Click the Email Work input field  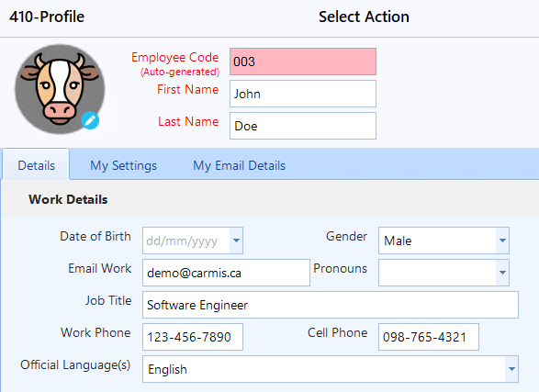(x=226, y=273)
